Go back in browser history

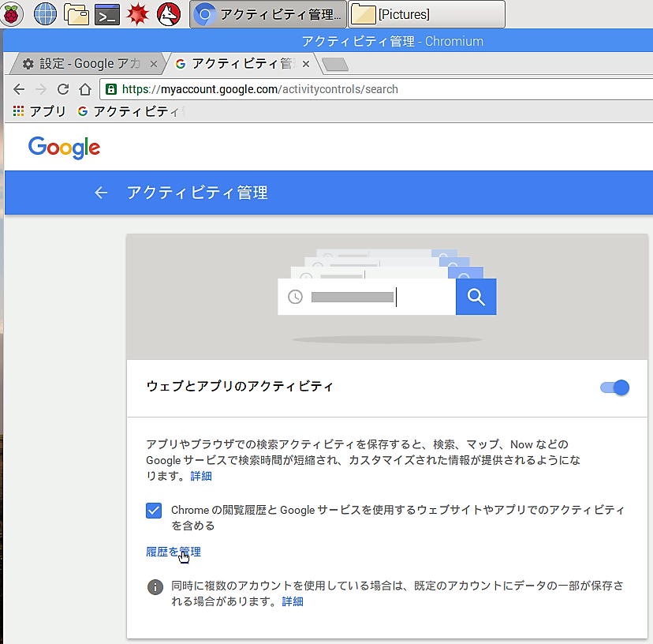tap(19, 89)
